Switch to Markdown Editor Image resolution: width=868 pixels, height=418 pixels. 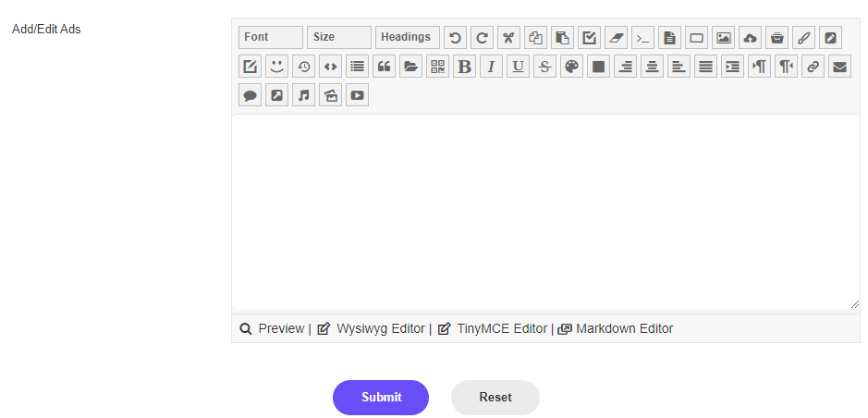pos(615,329)
